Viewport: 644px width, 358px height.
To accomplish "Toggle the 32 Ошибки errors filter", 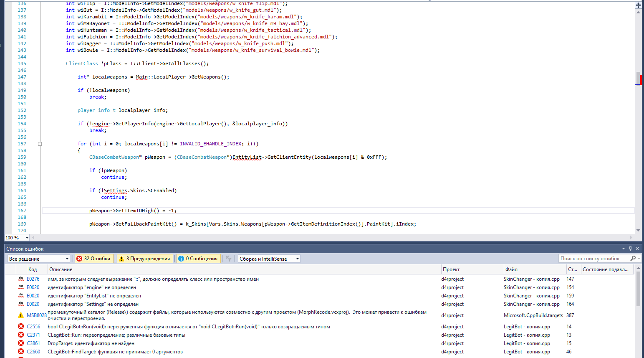I will tap(93, 259).
